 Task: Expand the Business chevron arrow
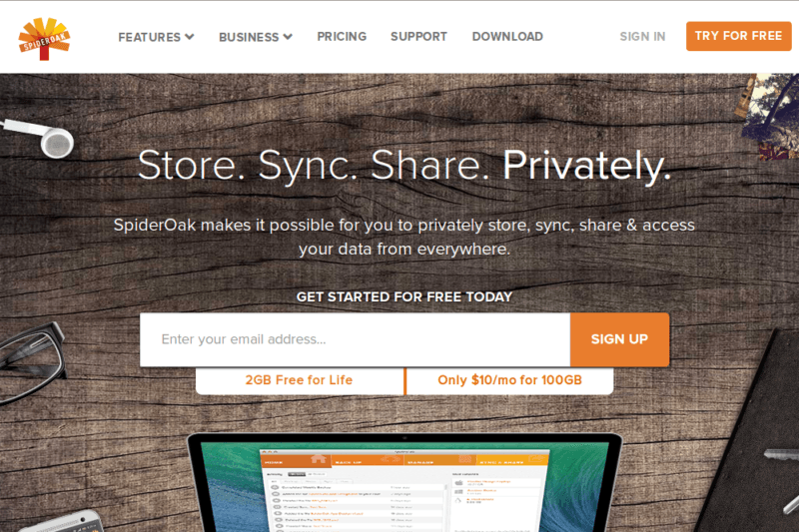288,37
